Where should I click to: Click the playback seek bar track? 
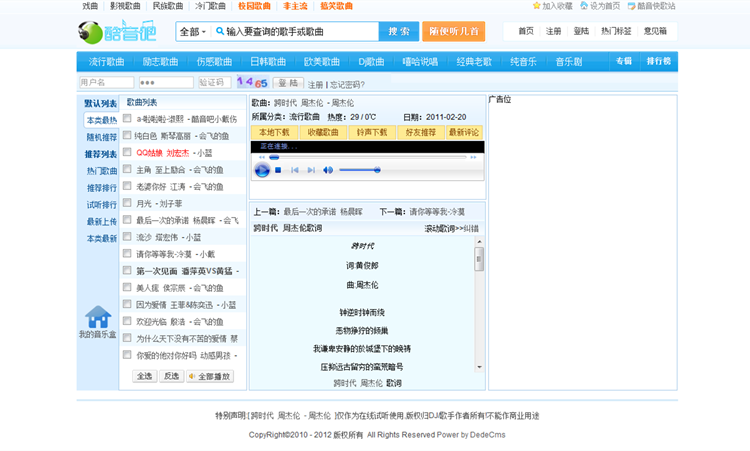[367, 157]
